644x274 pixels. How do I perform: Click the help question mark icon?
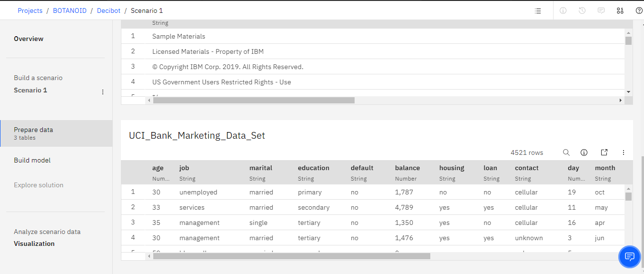coord(639,10)
